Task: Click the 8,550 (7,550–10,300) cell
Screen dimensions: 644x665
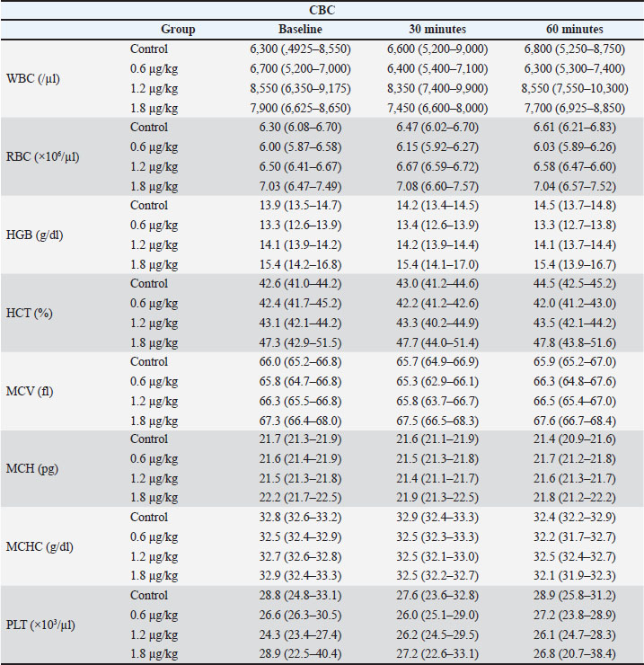Action: tap(575, 89)
